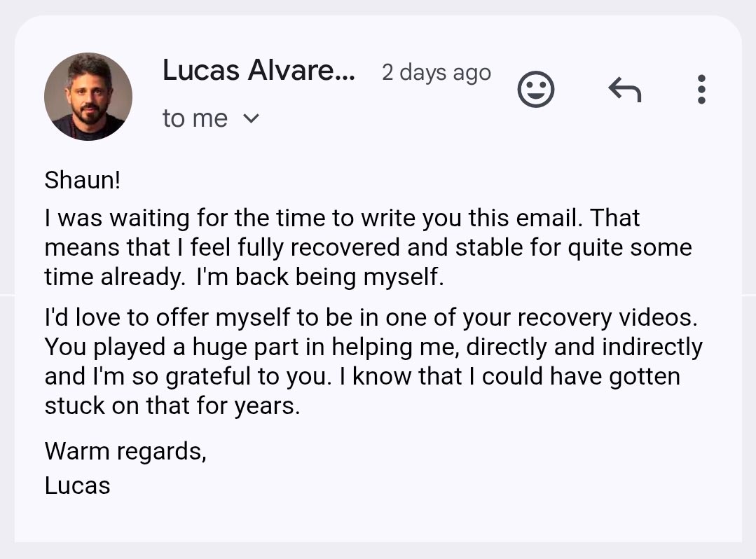Click the dropdown arrow beside 'to me'
This screenshot has height=559, width=756.
pyautogui.click(x=252, y=118)
